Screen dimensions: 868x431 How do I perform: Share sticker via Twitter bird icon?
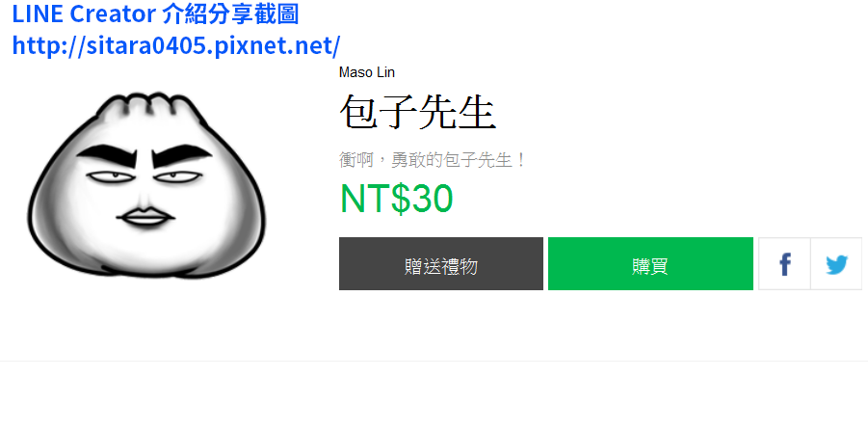click(x=836, y=263)
